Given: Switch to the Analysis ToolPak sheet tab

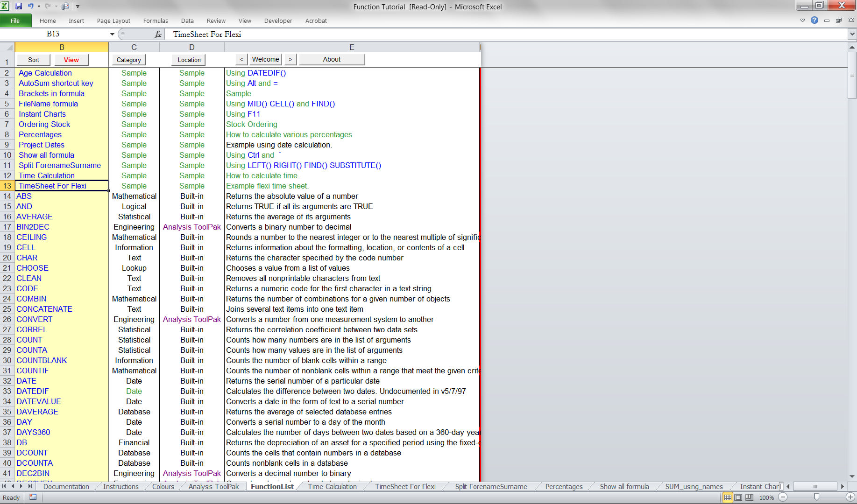Looking at the screenshot, I should coord(213,486).
